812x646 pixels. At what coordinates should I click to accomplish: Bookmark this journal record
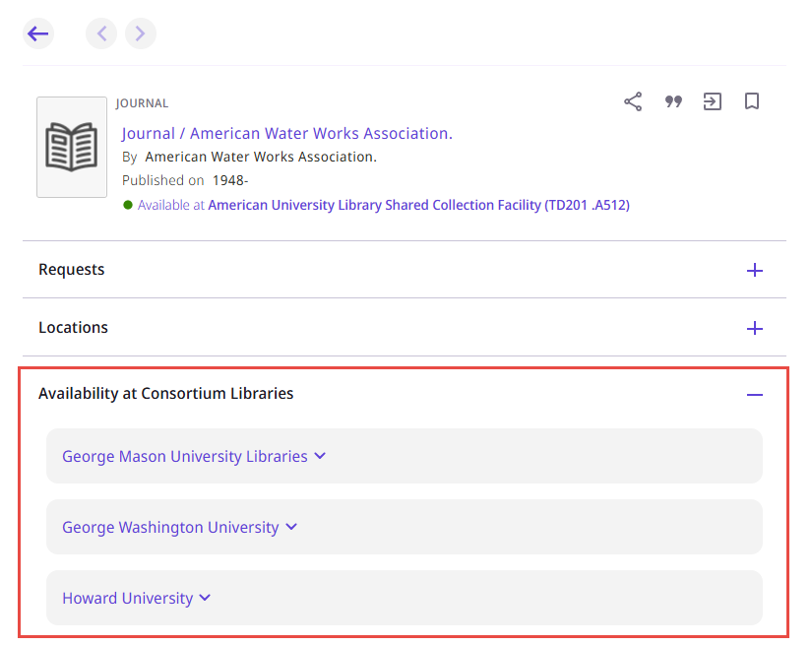(752, 101)
